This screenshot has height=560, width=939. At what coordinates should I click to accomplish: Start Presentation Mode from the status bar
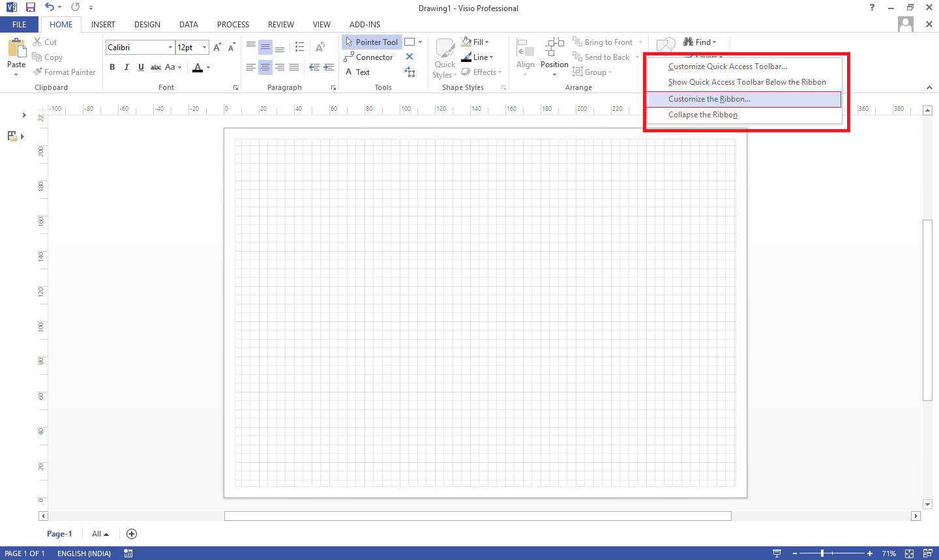[x=776, y=553]
